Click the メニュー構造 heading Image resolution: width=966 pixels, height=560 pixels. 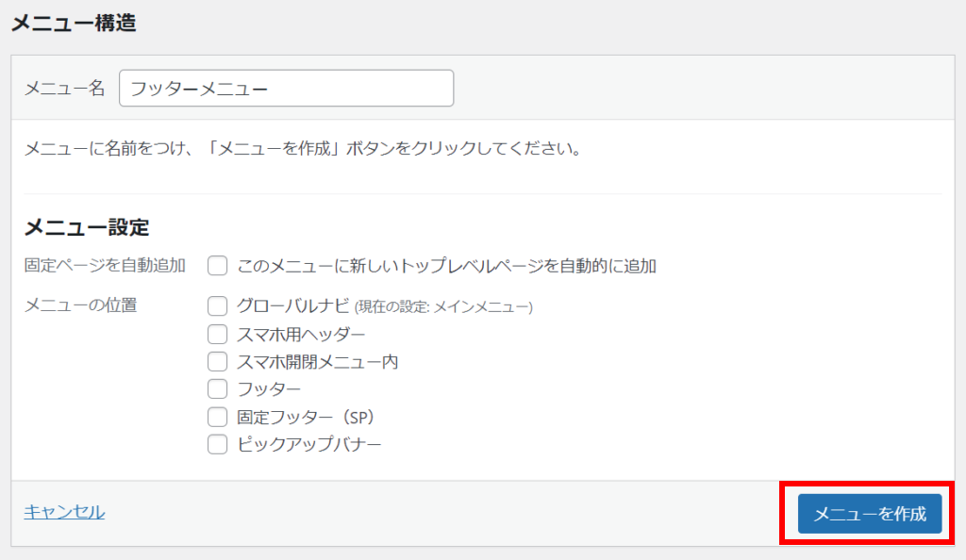(74, 23)
